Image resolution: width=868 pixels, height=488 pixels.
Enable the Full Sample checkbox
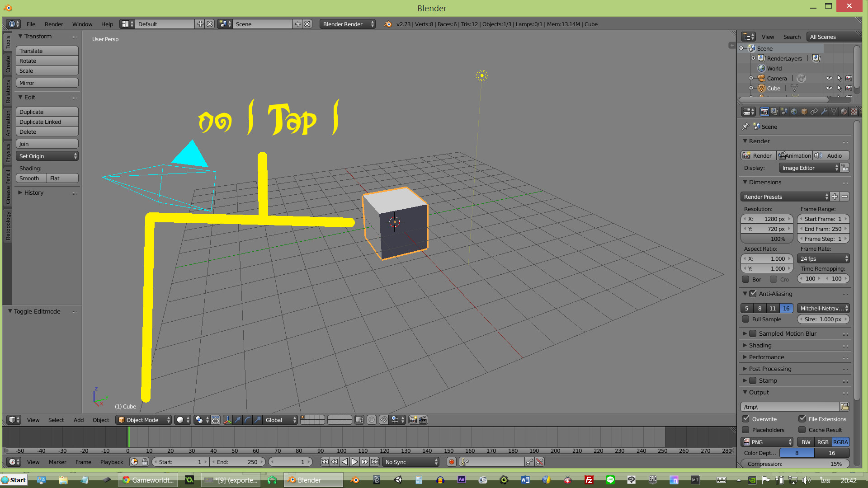click(x=746, y=319)
